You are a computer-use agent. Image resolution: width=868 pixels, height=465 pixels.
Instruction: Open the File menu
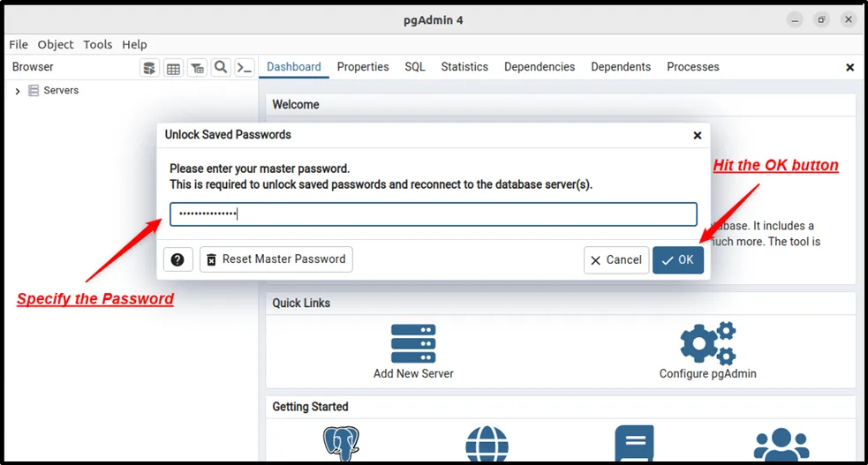(19, 44)
